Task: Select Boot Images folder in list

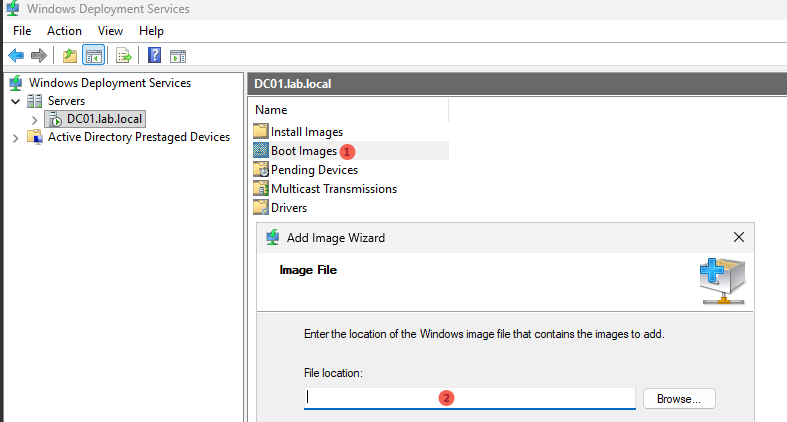Action: (303, 151)
